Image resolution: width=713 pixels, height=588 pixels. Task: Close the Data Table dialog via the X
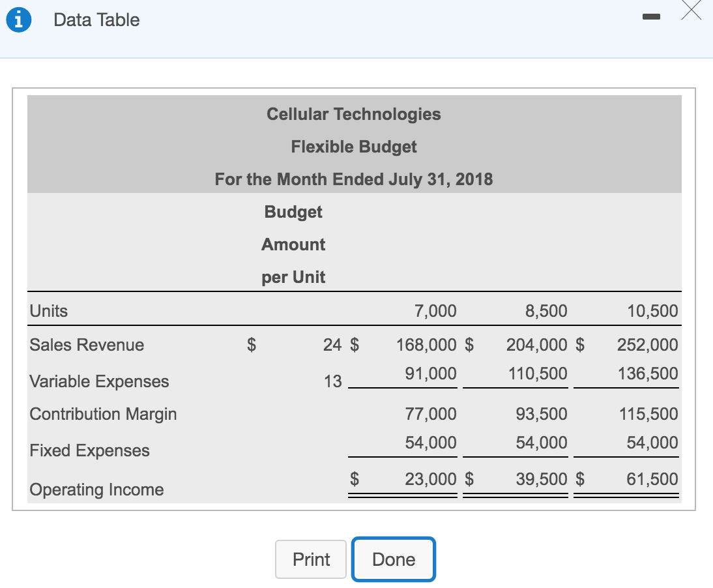(x=691, y=12)
